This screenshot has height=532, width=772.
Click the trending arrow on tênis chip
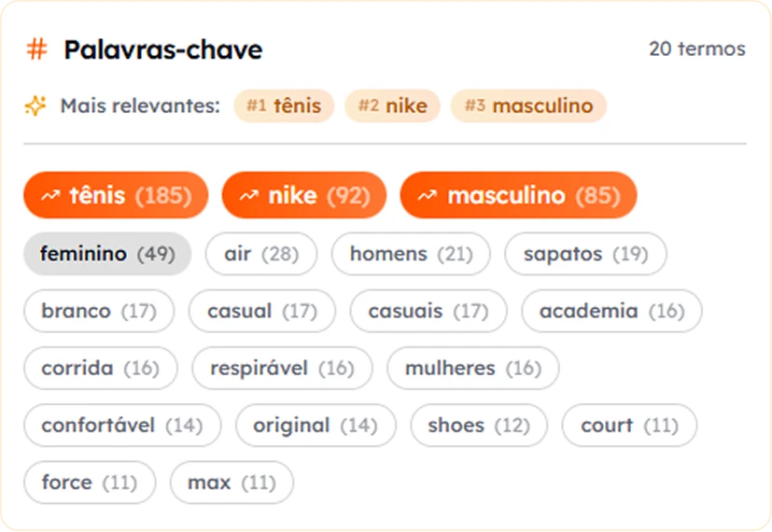52,196
